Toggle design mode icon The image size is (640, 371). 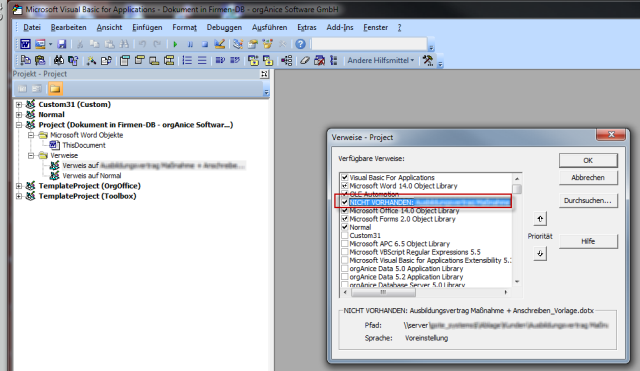click(220, 44)
